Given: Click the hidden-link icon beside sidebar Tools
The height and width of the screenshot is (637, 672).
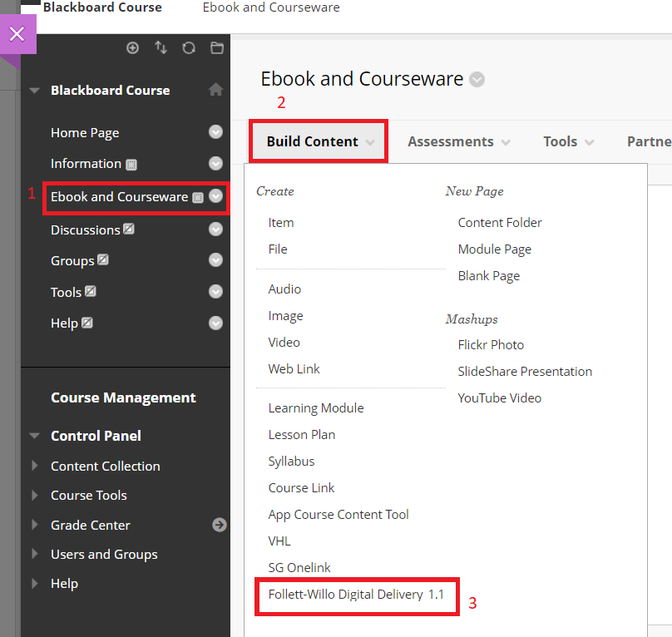Looking at the screenshot, I should 91,292.
